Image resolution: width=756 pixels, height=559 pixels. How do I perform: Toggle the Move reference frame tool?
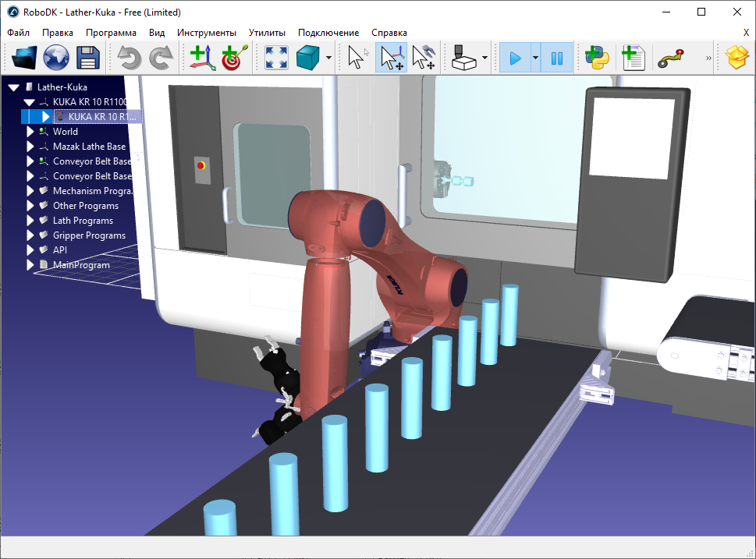(x=391, y=58)
